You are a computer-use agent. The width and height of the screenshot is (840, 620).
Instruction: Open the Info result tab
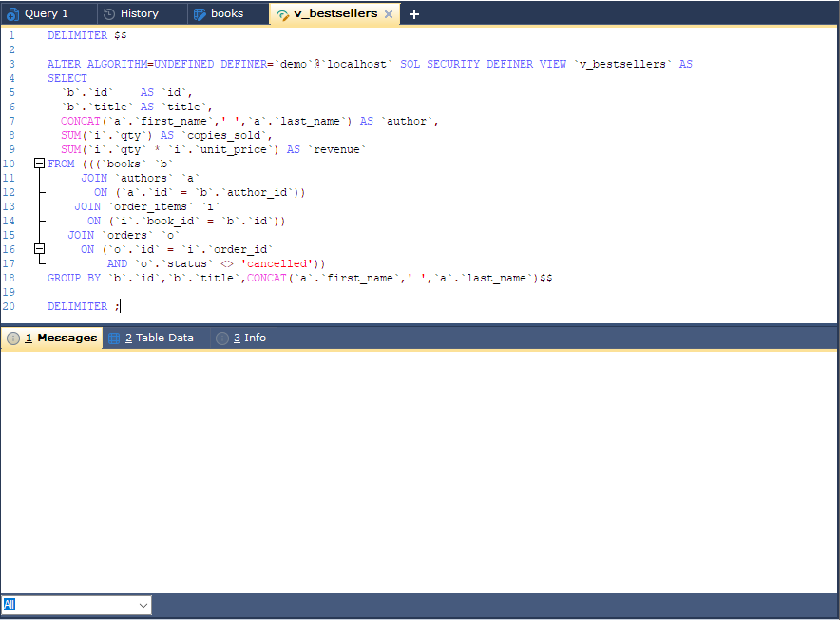[243, 338]
